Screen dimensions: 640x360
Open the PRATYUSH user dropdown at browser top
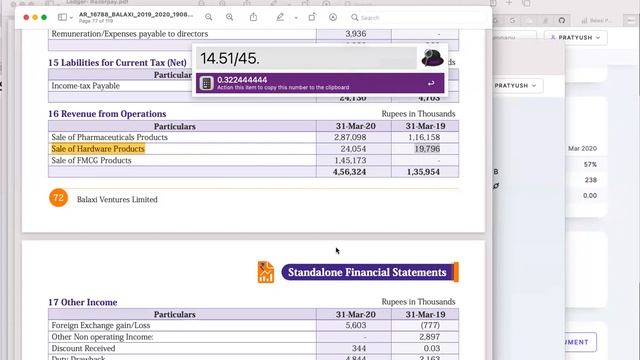tap(576, 38)
